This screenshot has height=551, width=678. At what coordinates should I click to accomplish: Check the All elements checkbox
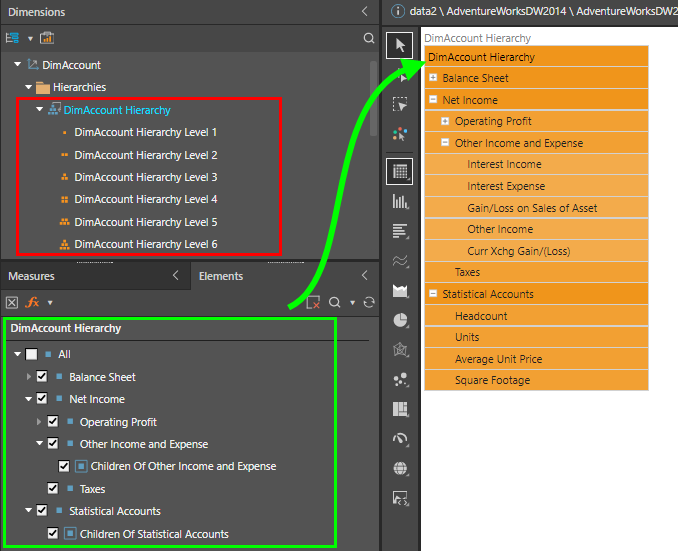pyautogui.click(x=32, y=354)
